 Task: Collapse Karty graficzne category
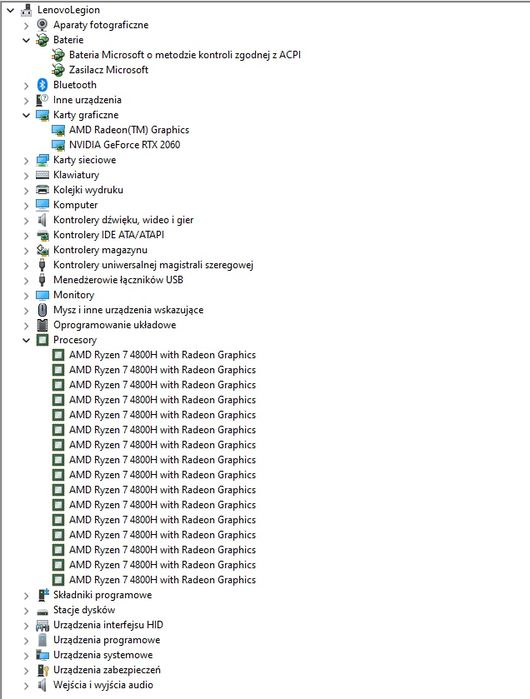26,115
